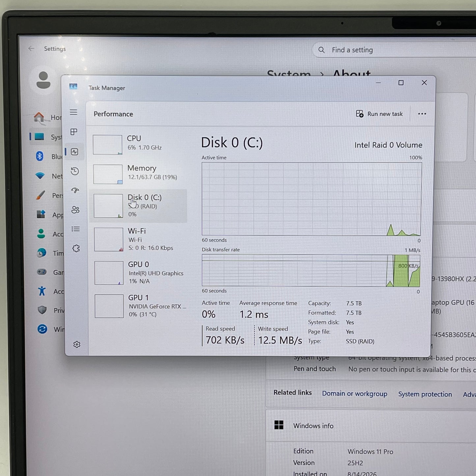This screenshot has height=476, width=476.
Task: Click the Gaming controller icon in Settings
Action: (42, 272)
